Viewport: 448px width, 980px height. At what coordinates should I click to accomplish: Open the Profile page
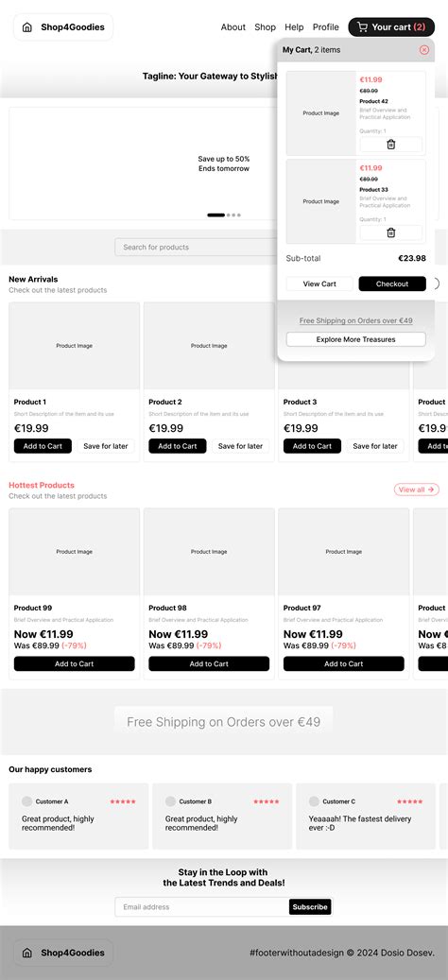click(325, 27)
